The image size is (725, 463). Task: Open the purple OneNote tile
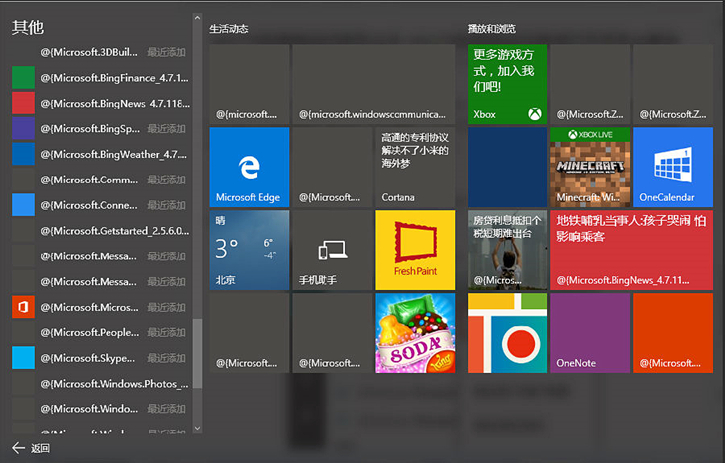coord(589,332)
